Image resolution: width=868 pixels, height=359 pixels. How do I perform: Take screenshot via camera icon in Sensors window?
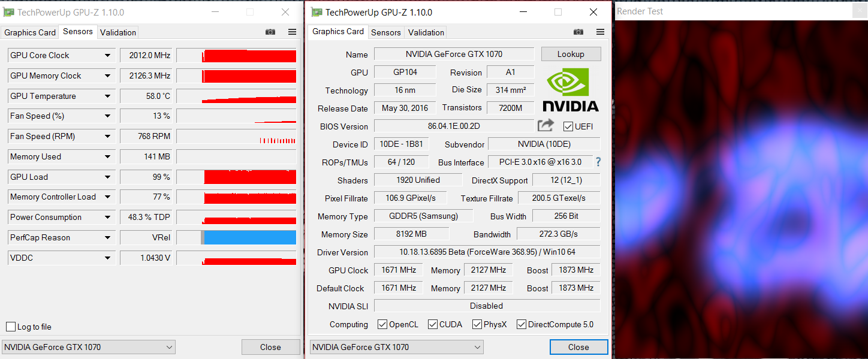click(270, 32)
